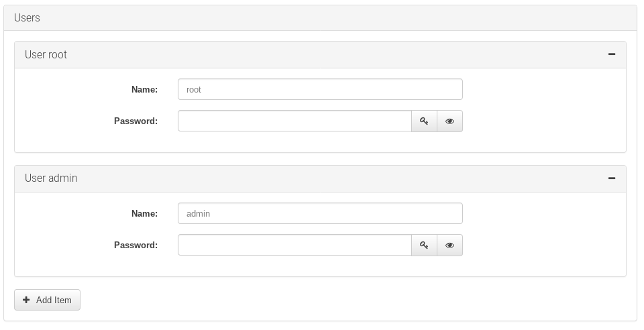Click the Users section heading
Viewport: 644px width, 330px height.
(27, 18)
